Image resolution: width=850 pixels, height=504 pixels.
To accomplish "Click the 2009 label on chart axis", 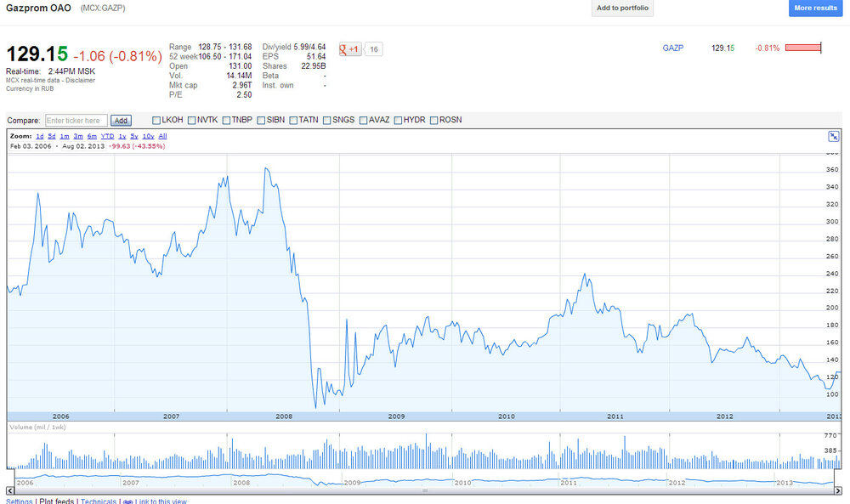I will click(x=396, y=416).
